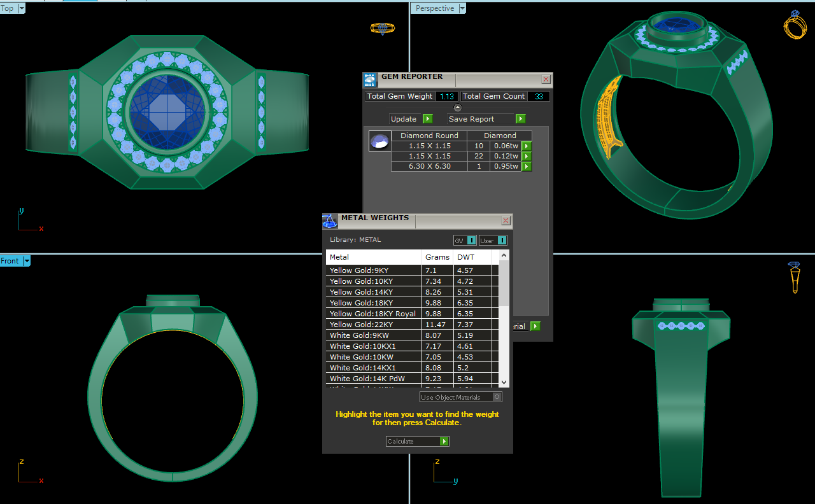Image resolution: width=815 pixels, height=504 pixels.
Task: Click the gem wireframe icon in Top viewport
Action: [x=383, y=29]
